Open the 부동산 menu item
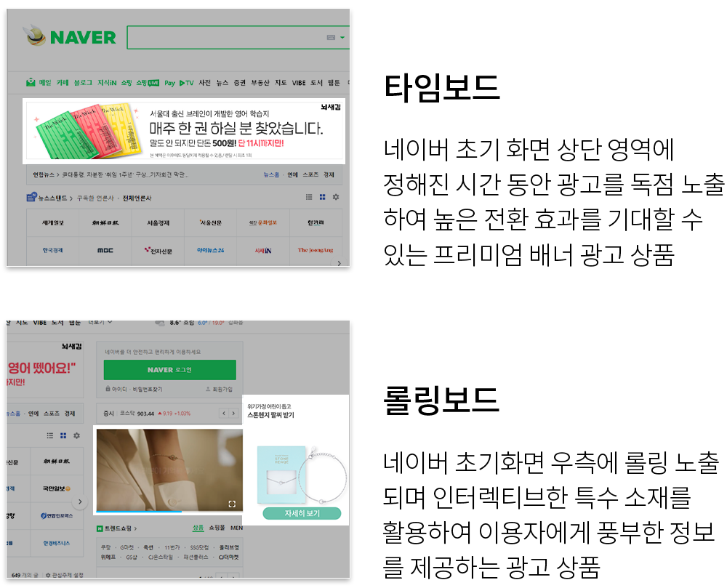The height and width of the screenshot is (588, 727). point(260,82)
